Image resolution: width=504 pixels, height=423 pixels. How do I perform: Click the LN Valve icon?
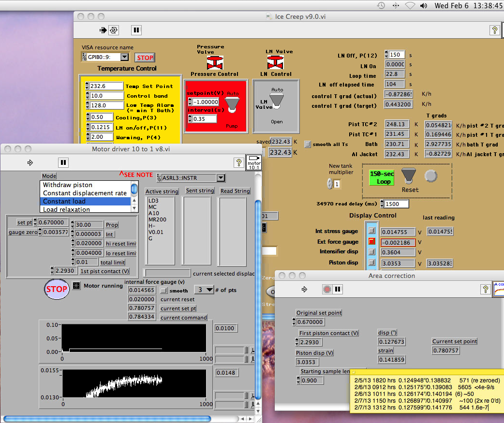click(x=275, y=62)
